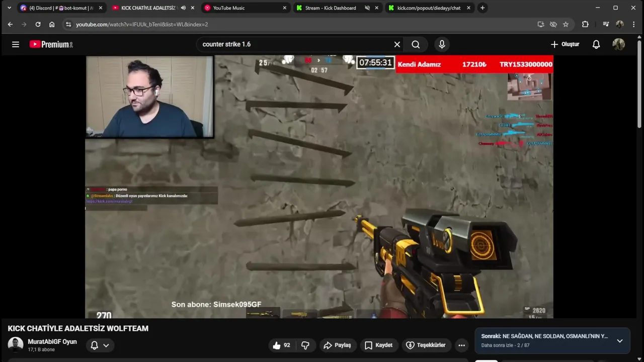This screenshot has height=362, width=644.
Task: Close the Kick Dashboard tab
Action: pyautogui.click(x=376, y=8)
